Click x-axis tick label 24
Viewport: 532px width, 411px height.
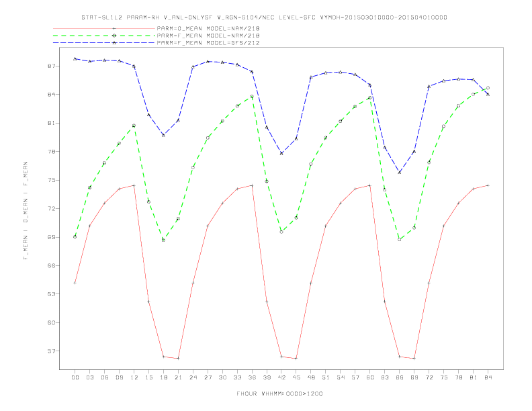tap(193, 377)
